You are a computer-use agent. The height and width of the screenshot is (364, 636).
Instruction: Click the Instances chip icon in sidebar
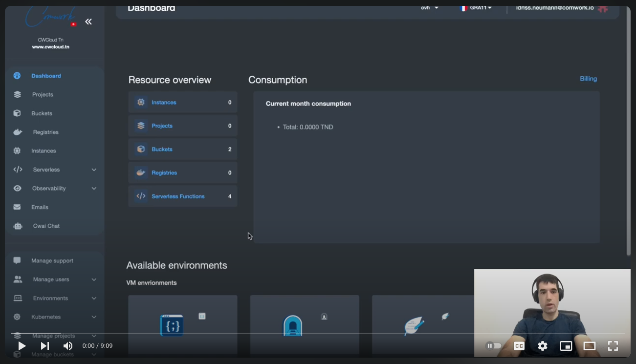click(17, 151)
